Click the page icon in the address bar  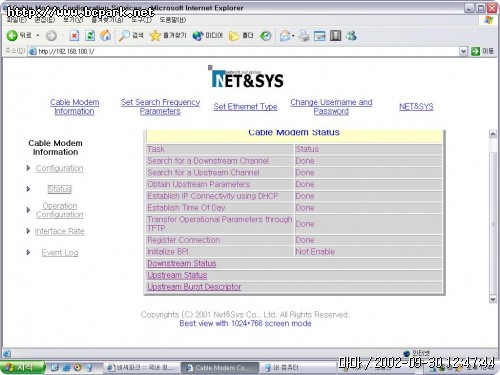point(32,51)
